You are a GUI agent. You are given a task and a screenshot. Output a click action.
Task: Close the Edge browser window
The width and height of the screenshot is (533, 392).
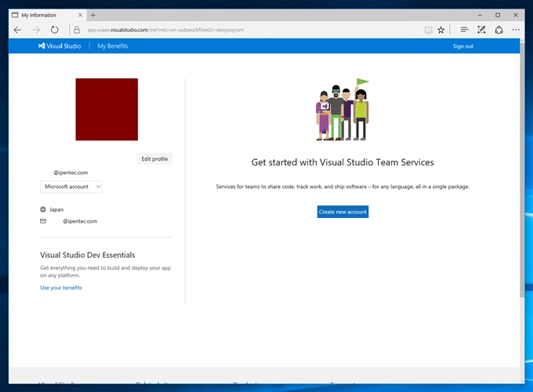point(516,15)
